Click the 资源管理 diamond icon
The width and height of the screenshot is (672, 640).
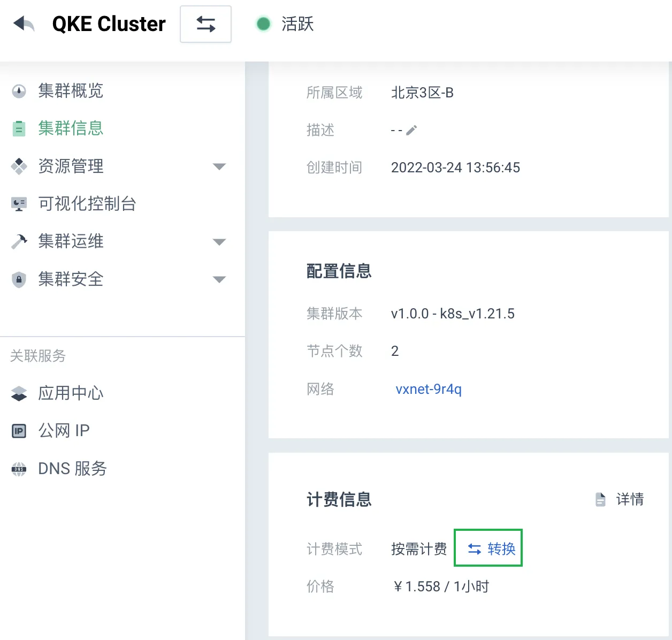coord(19,166)
